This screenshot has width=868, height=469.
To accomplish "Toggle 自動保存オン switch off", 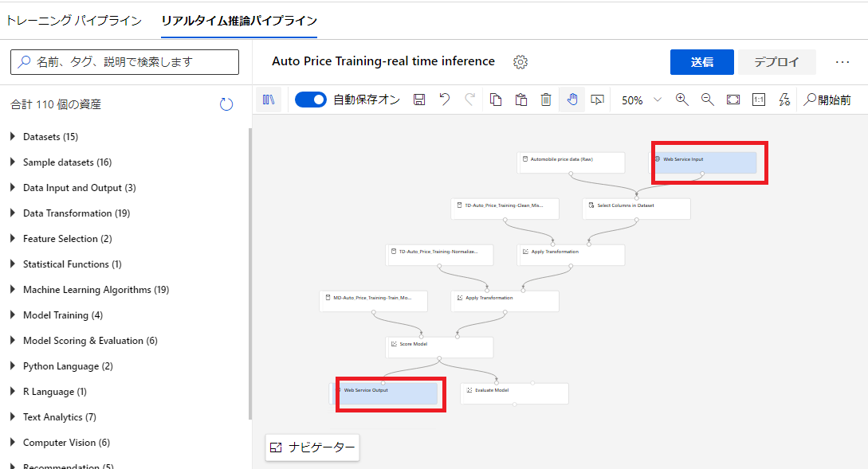I will point(311,100).
